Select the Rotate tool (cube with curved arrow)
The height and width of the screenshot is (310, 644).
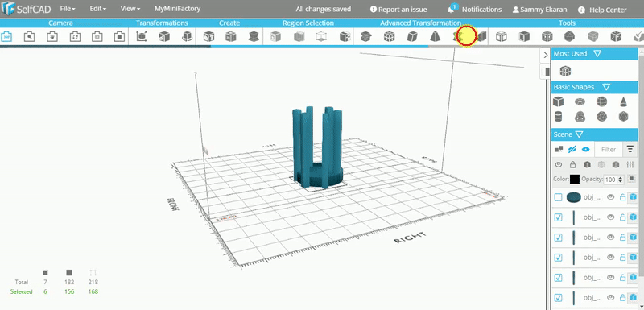pyautogui.click(x=188, y=36)
